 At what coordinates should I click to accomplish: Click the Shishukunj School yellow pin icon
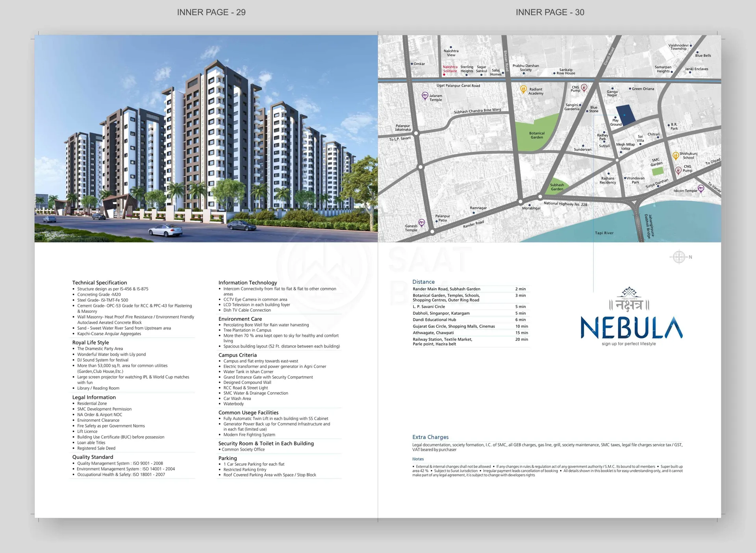(x=676, y=155)
